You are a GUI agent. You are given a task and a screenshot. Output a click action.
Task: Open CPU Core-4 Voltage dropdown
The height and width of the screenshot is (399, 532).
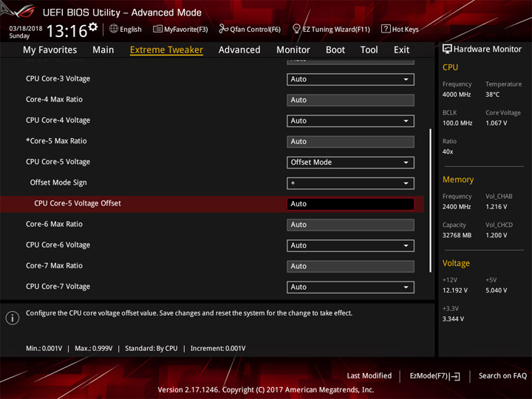pos(350,120)
